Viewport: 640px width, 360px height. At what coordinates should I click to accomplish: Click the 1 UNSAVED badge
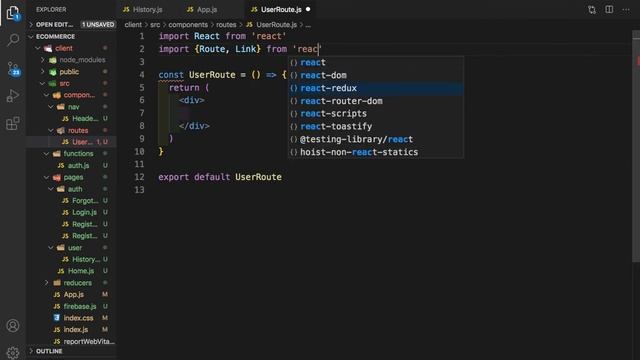(98, 25)
